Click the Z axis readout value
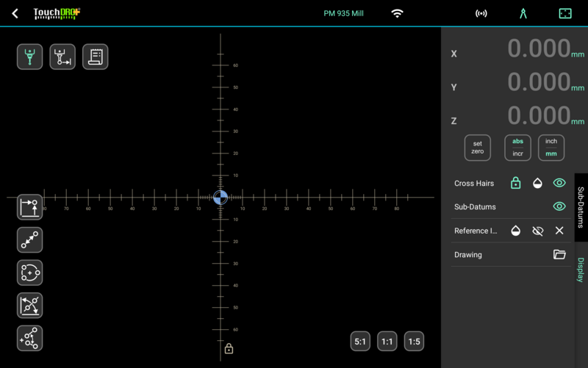Screen dimensions: 588x368 [539, 115]
